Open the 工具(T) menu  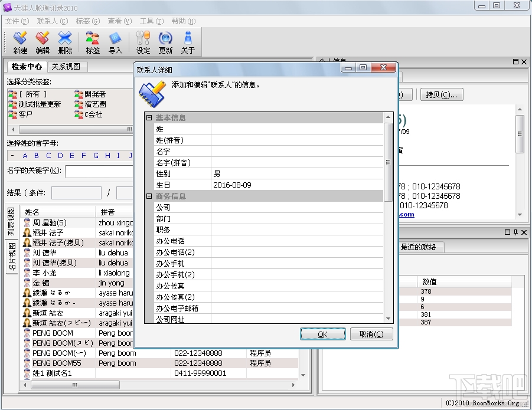152,21
